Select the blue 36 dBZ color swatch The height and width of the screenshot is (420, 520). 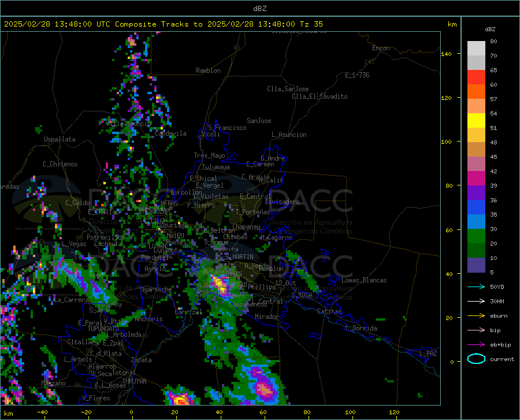click(x=476, y=207)
